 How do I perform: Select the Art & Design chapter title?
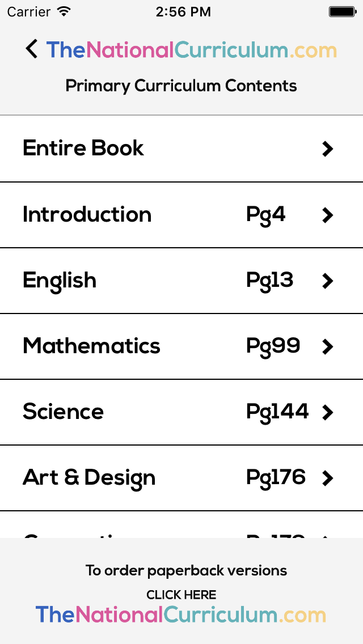89,478
